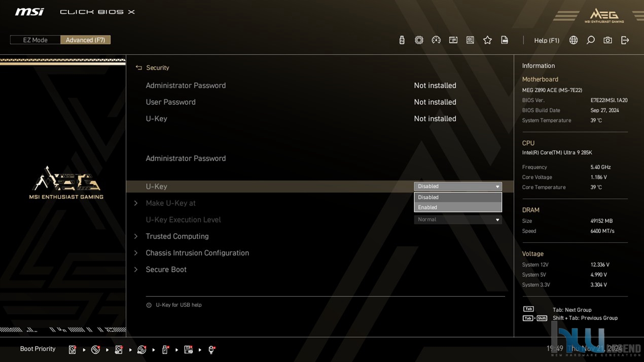
Task: Select the USB key boot priority icon
Action: (165, 349)
